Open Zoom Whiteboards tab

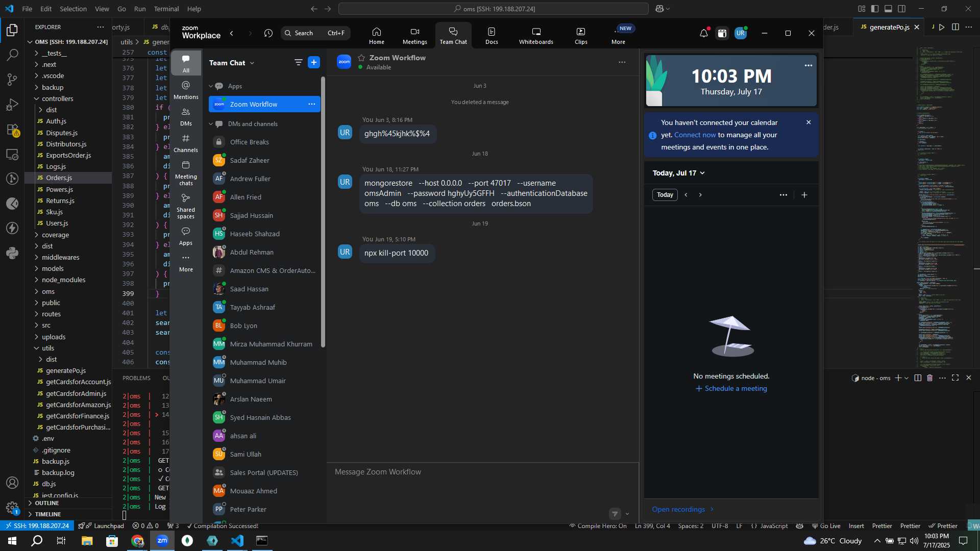[x=536, y=36]
